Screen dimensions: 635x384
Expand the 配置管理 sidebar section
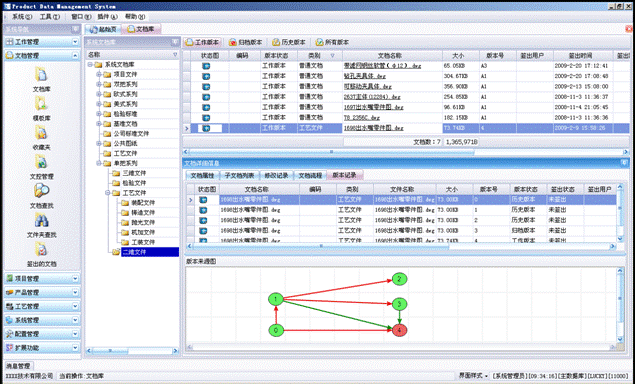(x=75, y=334)
